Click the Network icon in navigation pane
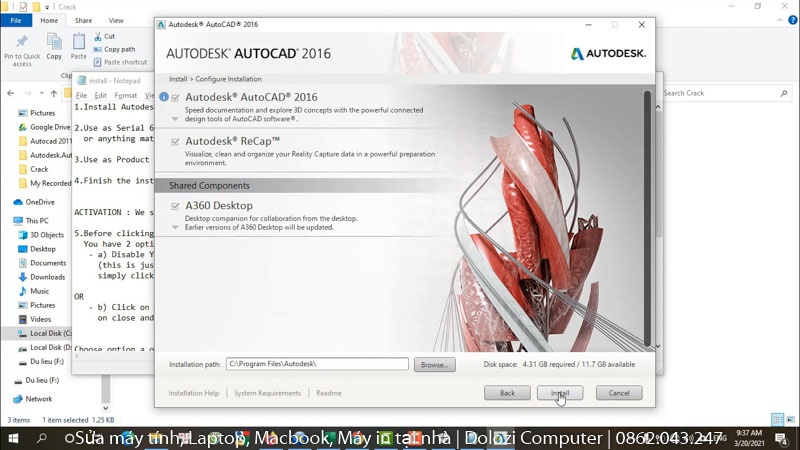The height and width of the screenshot is (450, 800). (x=19, y=398)
